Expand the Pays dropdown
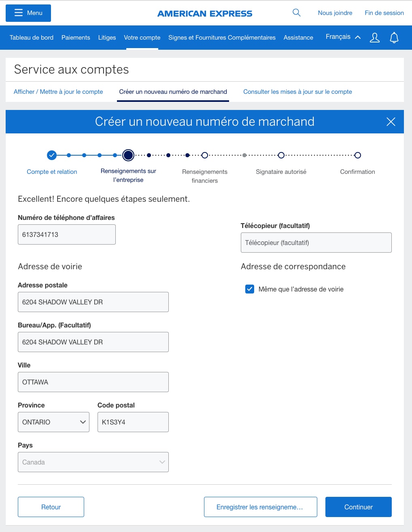This screenshot has width=412, height=532. tap(93, 462)
